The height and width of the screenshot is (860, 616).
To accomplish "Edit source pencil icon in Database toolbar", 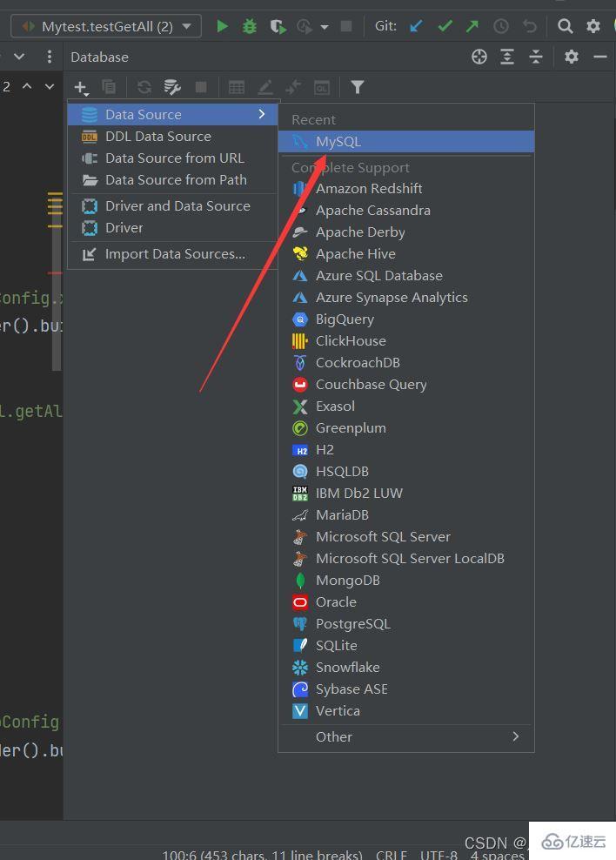I will pyautogui.click(x=265, y=87).
